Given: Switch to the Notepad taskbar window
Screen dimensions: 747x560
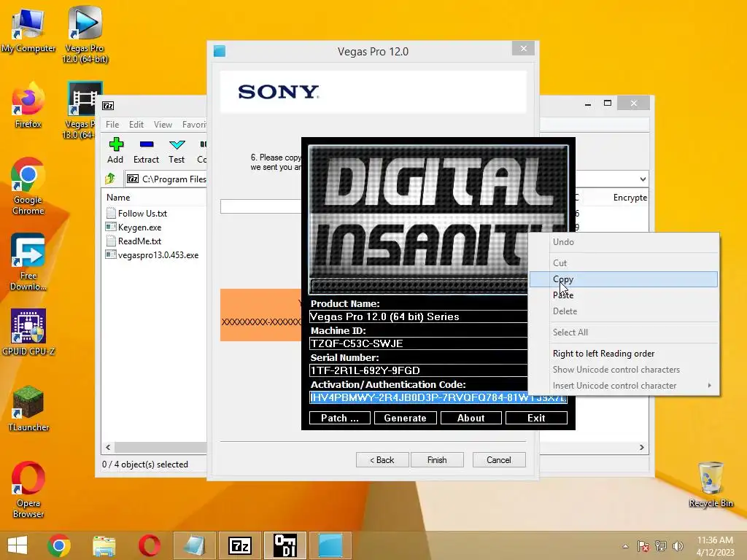Looking at the screenshot, I should click(195, 545).
